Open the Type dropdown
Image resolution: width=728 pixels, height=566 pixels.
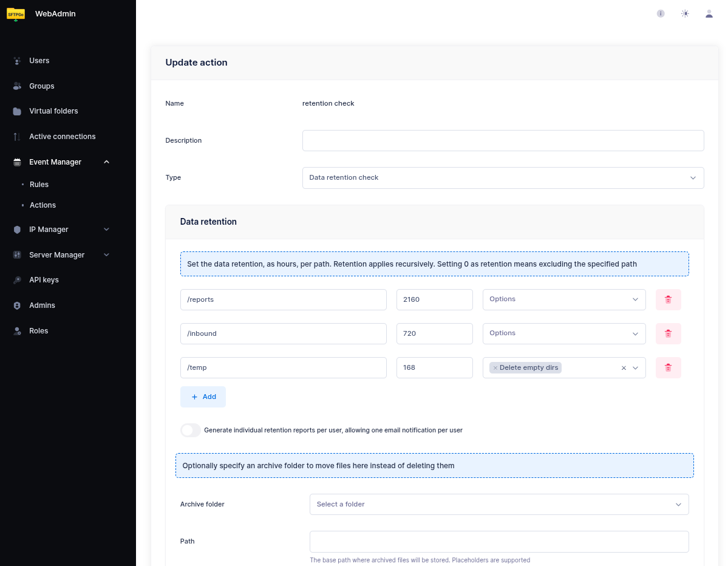click(x=503, y=178)
